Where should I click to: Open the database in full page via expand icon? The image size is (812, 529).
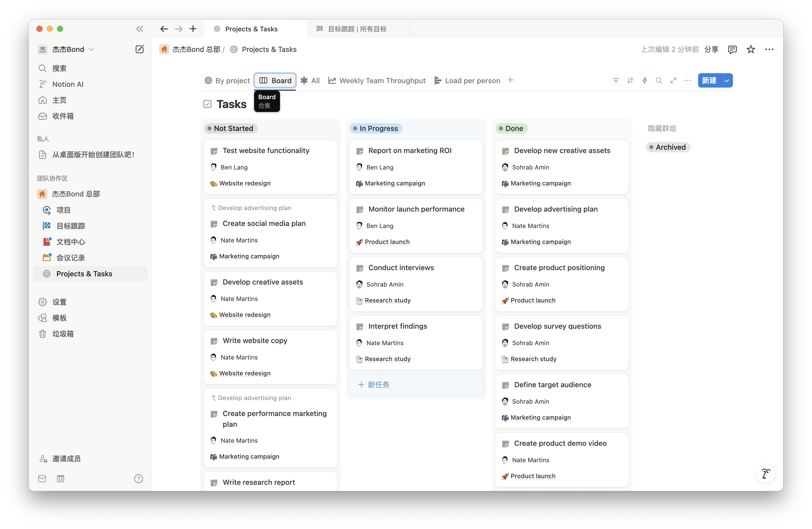pos(673,81)
